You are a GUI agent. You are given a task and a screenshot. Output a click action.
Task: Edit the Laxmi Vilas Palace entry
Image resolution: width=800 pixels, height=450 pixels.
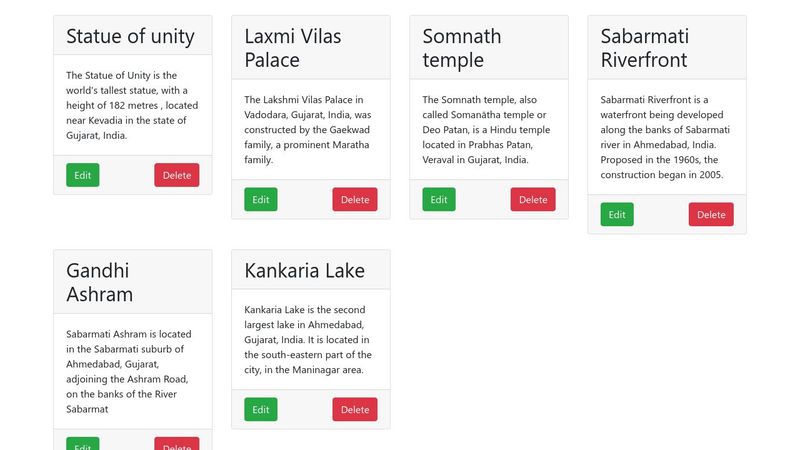coord(260,199)
